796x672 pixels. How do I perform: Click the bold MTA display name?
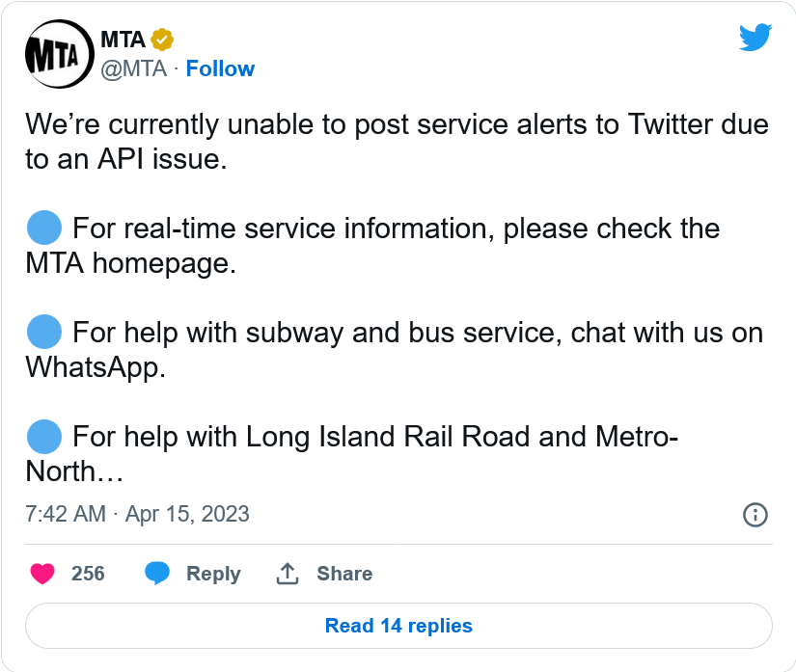tap(123, 40)
